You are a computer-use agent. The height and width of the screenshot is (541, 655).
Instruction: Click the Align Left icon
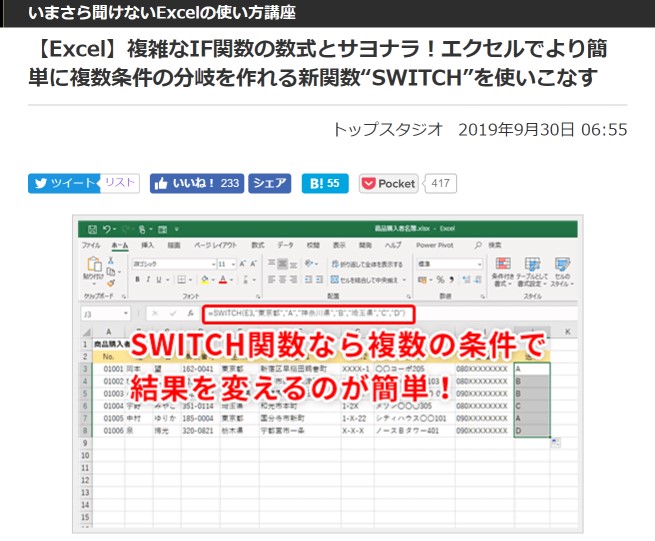pyautogui.click(x=271, y=279)
